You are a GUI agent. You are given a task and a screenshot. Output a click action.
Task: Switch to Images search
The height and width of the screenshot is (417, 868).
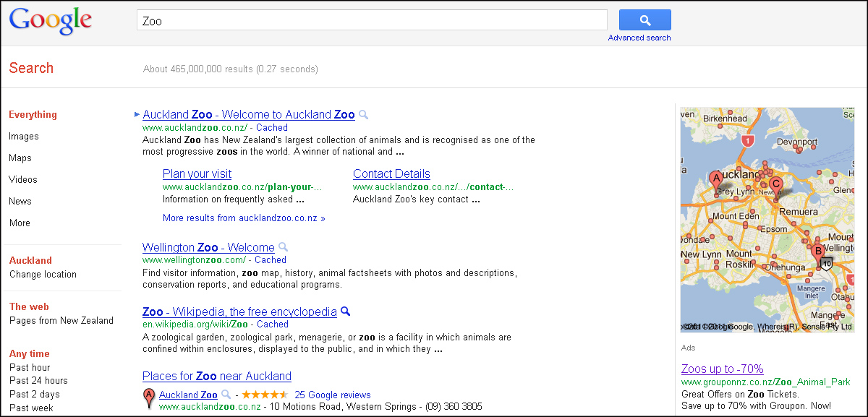[x=24, y=137]
